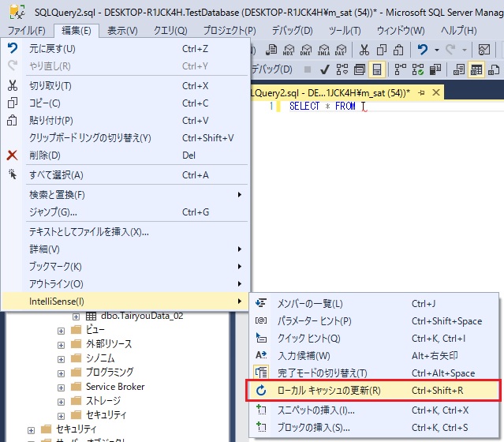504x442 pixels.
Task: Open the 表示(V) menu
Action: 122,31
